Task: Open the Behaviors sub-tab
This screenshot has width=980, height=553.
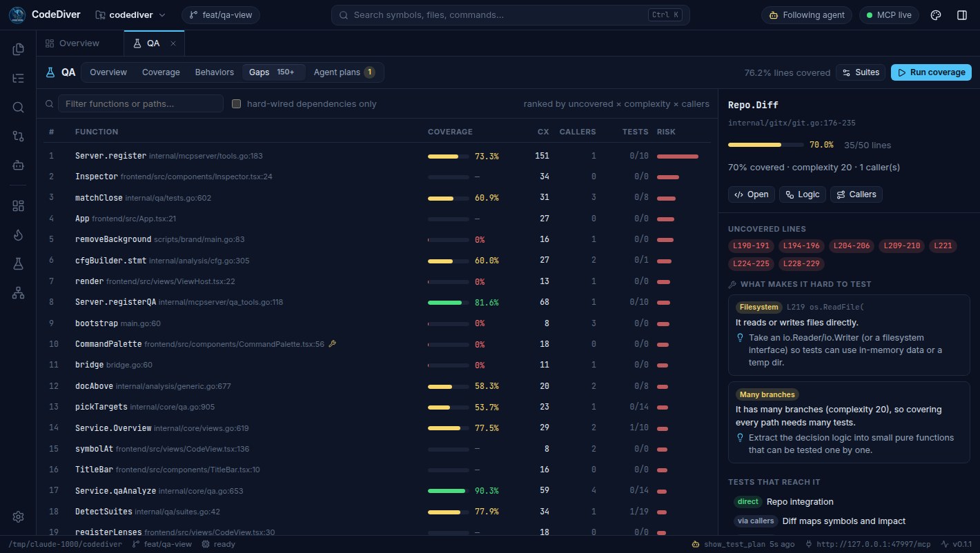Action: pos(214,72)
